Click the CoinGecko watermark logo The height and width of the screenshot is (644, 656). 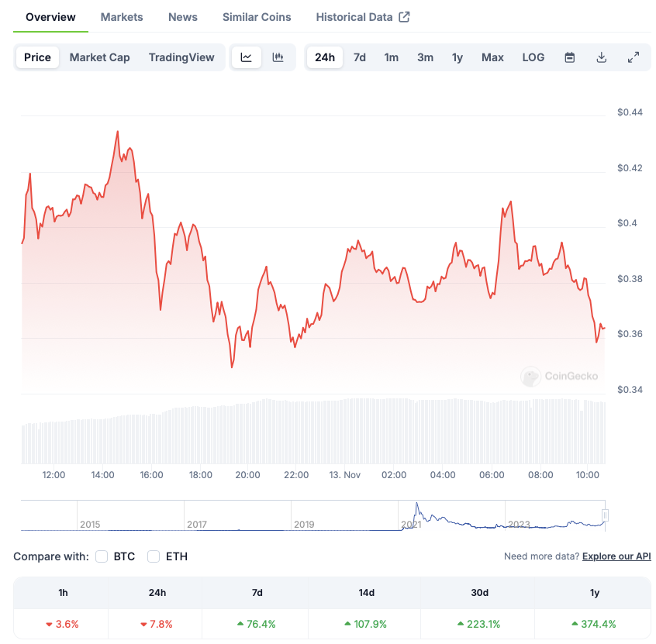(x=530, y=377)
